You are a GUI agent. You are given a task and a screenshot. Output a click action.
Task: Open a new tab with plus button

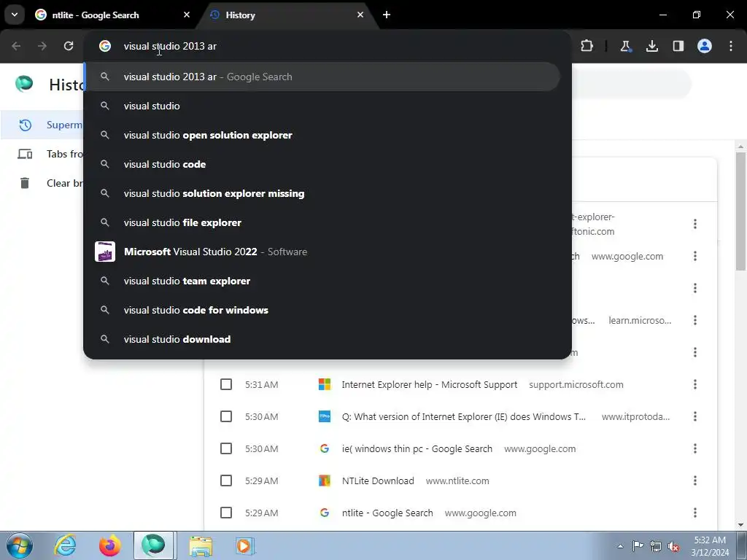pyautogui.click(x=387, y=15)
